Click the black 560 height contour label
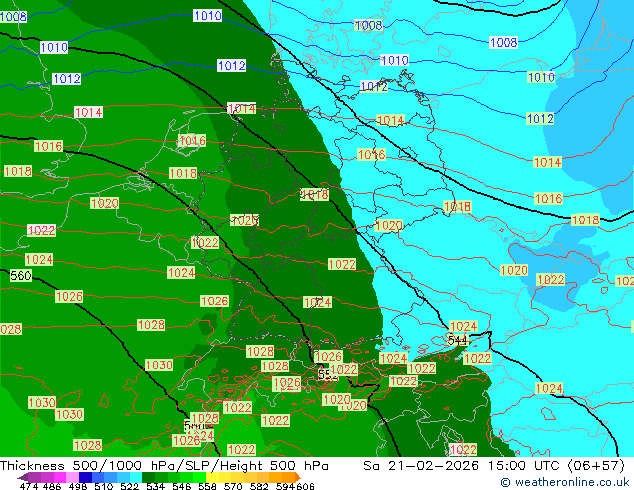This screenshot has height=490, width=634. tap(21, 276)
